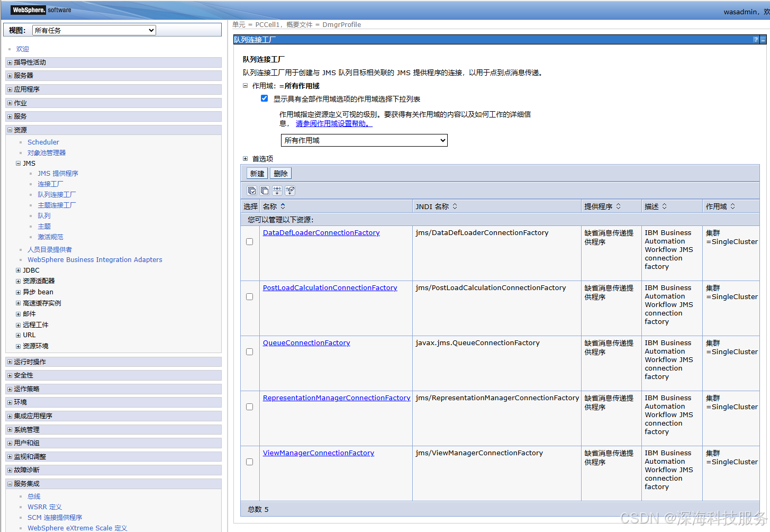Click the deselect-all items icon

(x=265, y=191)
